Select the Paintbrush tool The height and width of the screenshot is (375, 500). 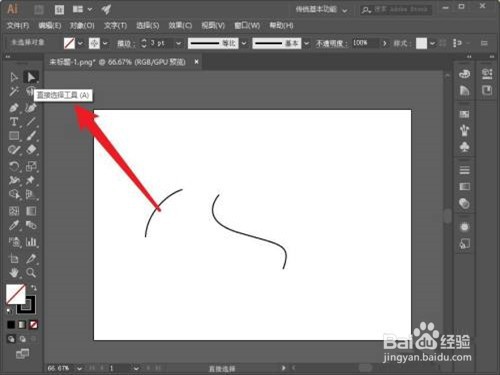[x=31, y=136]
